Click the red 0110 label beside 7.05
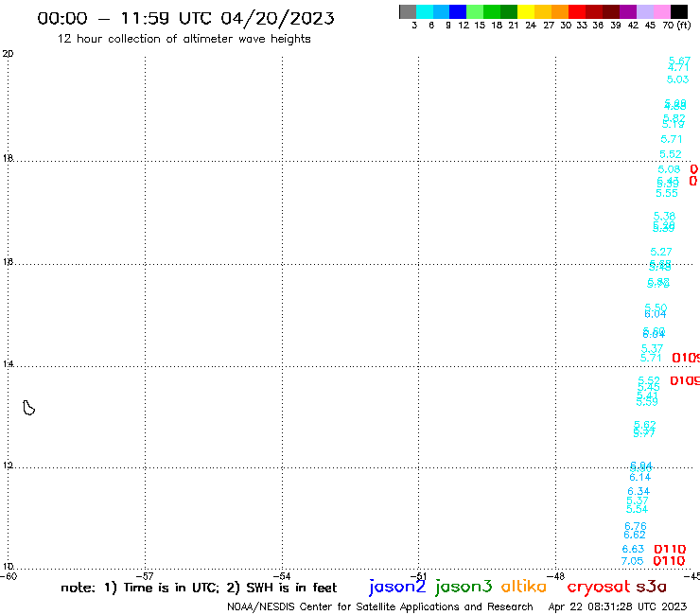The width and height of the screenshot is (700, 615). click(x=669, y=560)
